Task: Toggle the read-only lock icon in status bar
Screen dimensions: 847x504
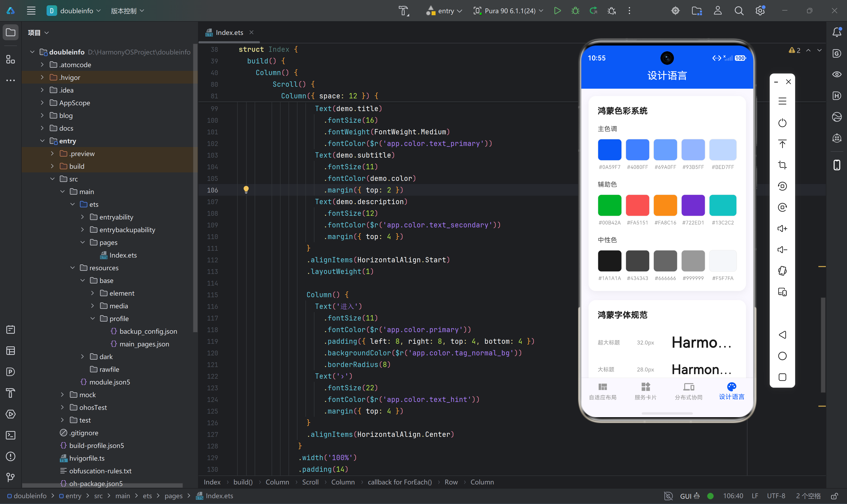Action: (x=834, y=496)
